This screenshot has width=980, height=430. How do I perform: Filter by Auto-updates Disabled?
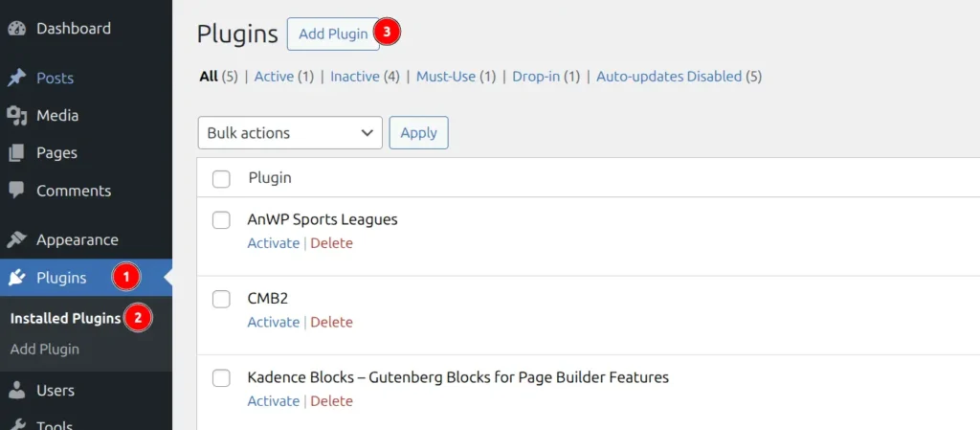coord(669,77)
